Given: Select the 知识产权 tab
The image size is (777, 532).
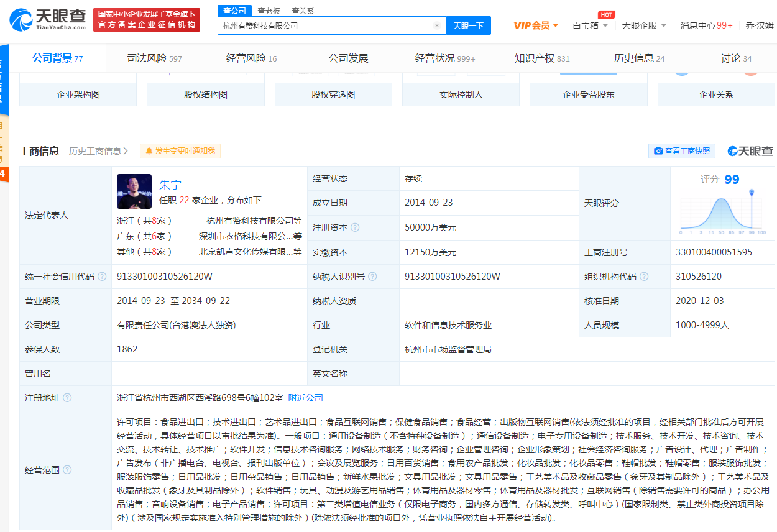Looking at the screenshot, I should (x=542, y=58).
